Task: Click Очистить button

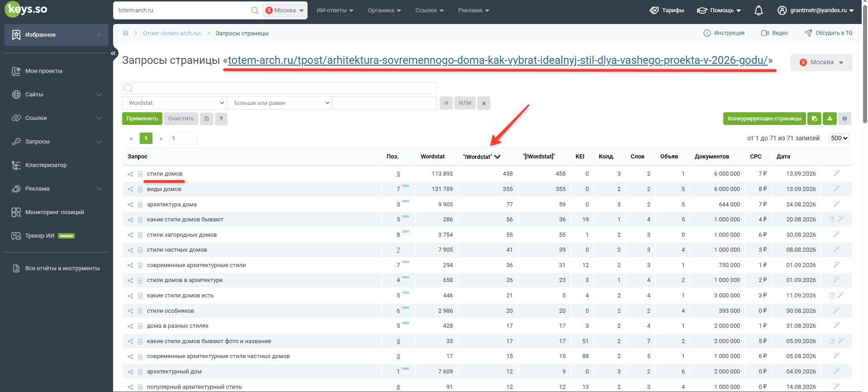Action: pos(181,119)
